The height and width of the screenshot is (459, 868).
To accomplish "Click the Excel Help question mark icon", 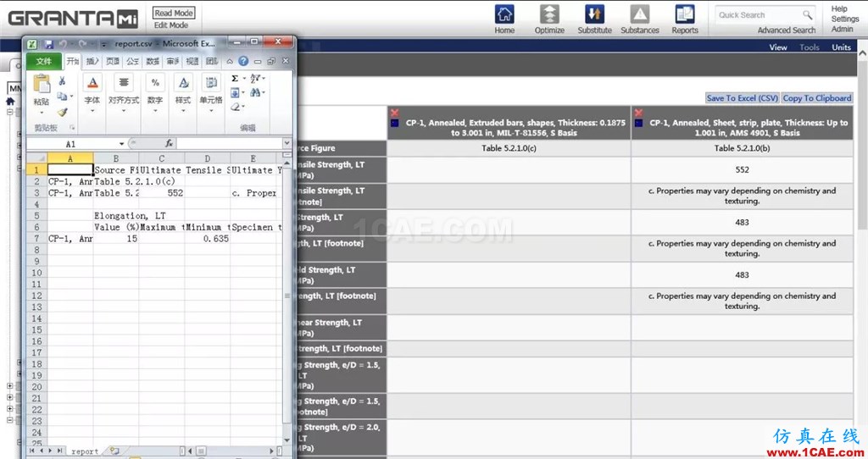I will [x=243, y=61].
